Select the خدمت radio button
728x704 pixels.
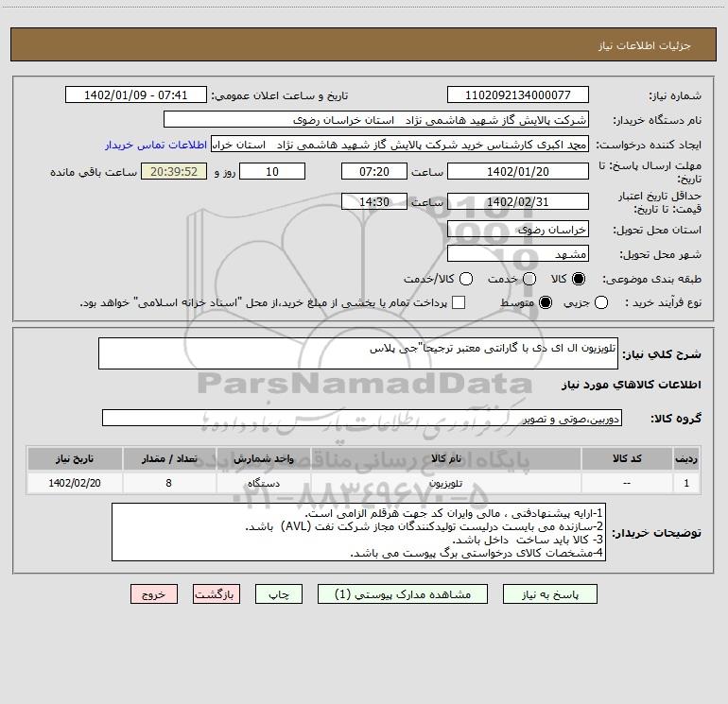pos(529,279)
